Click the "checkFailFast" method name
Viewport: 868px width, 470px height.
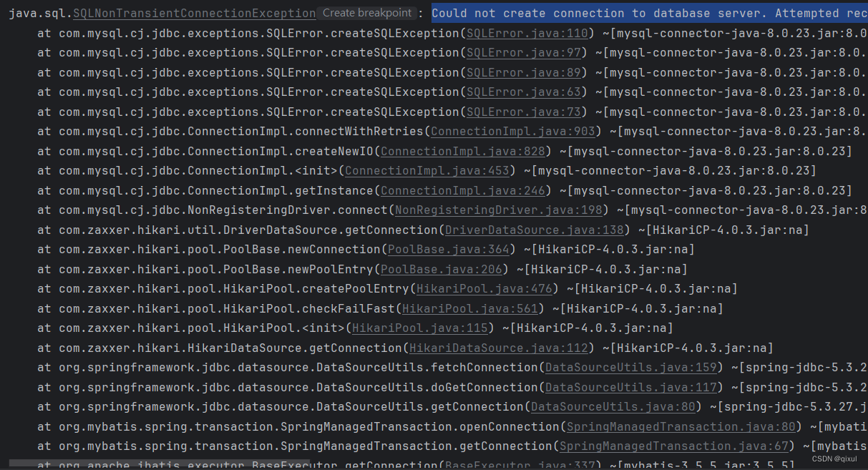point(348,308)
